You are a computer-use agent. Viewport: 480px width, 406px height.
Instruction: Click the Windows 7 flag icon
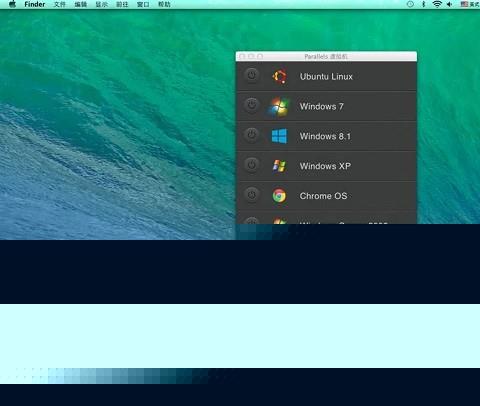coord(279,107)
